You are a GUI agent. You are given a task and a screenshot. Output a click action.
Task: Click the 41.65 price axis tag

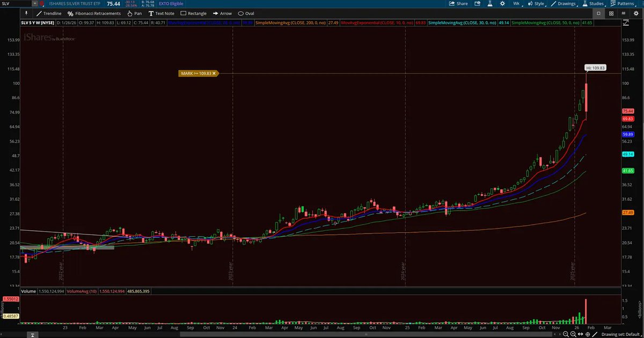(x=628, y=171)
